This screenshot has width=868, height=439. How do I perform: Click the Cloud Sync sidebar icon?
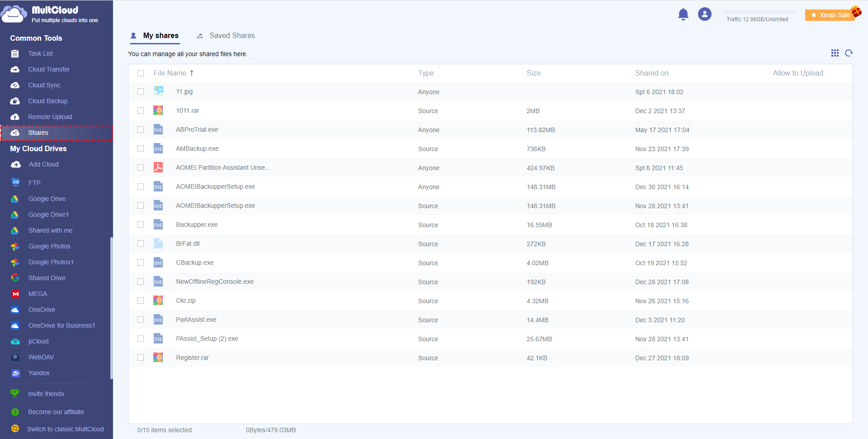pyautogui.click(x=15, y=85)
